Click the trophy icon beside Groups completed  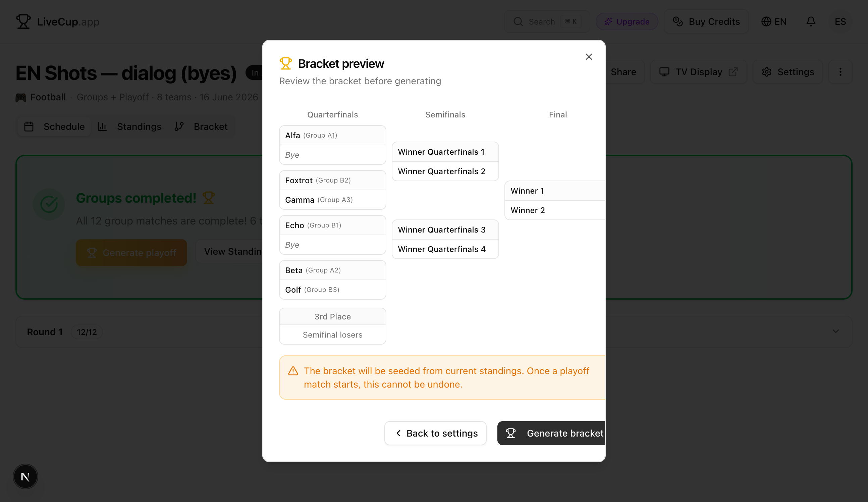pyautogui.click(x=208, y=198)
